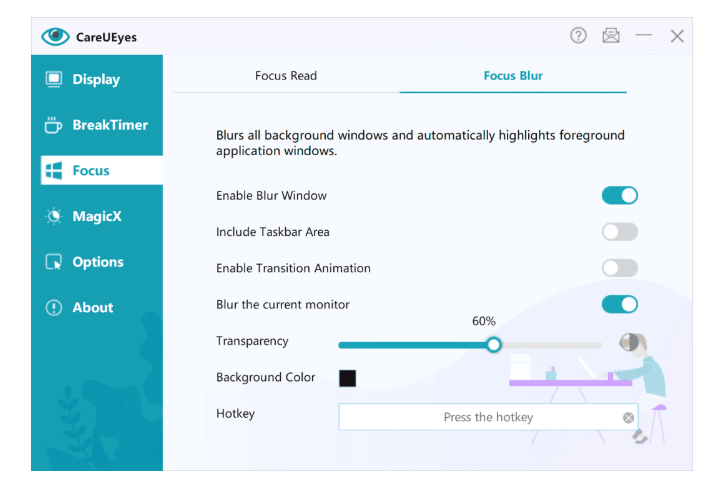Open the Display section monitor icon
Screen dimensions: 716x500
[x=54, y=79]
